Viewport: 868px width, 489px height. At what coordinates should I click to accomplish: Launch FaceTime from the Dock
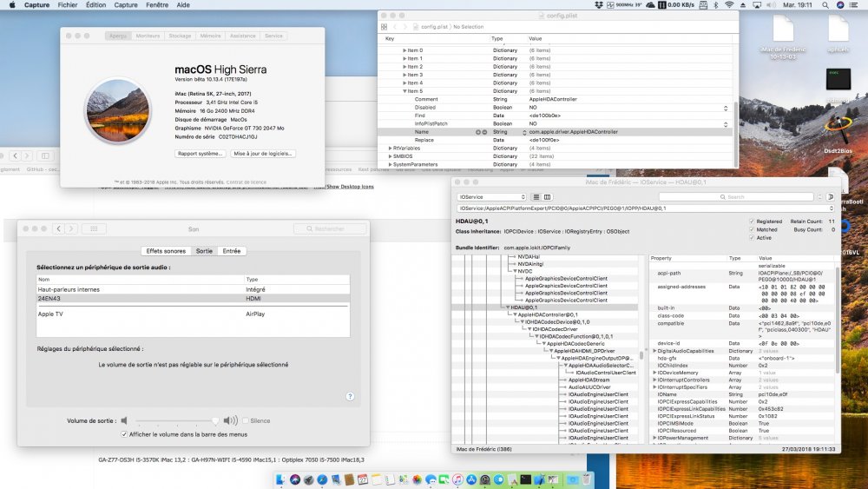[x=444, y=479]
